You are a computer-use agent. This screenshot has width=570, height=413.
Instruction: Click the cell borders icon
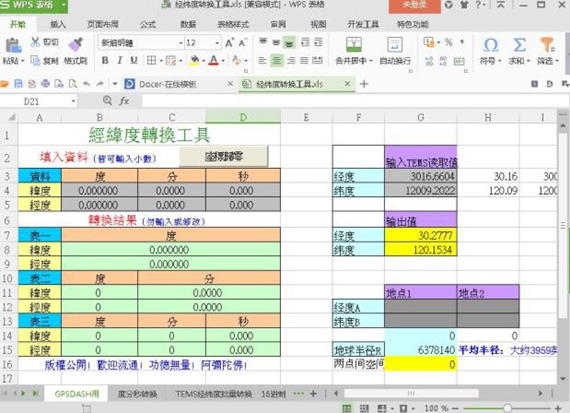151,60
